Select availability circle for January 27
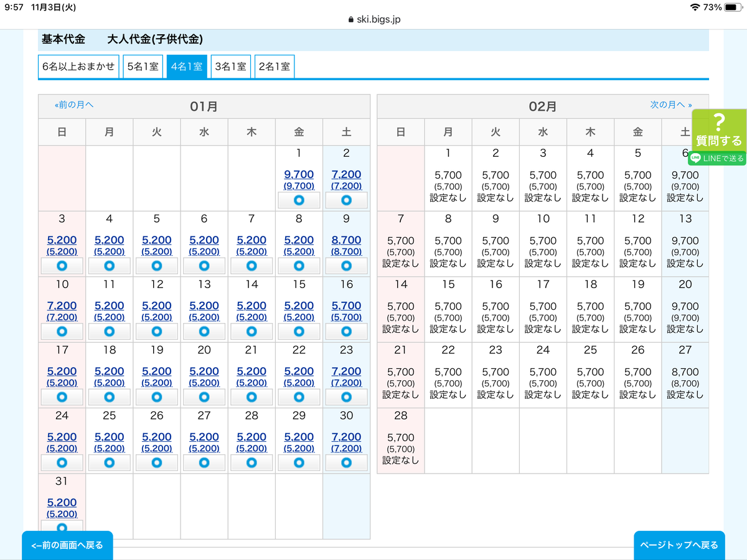Viewport: 747px width, 560px height. coord(204,463)
